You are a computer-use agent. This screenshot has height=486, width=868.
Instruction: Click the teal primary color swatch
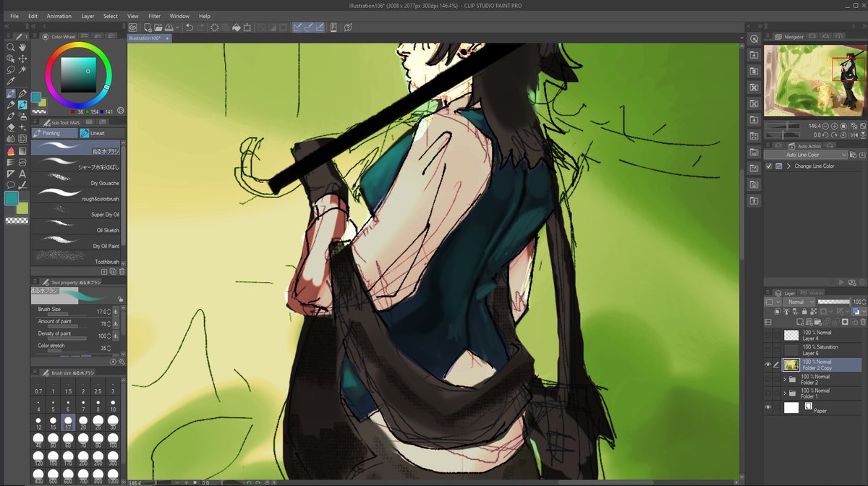pyautogui.click(x=12, y=197)
